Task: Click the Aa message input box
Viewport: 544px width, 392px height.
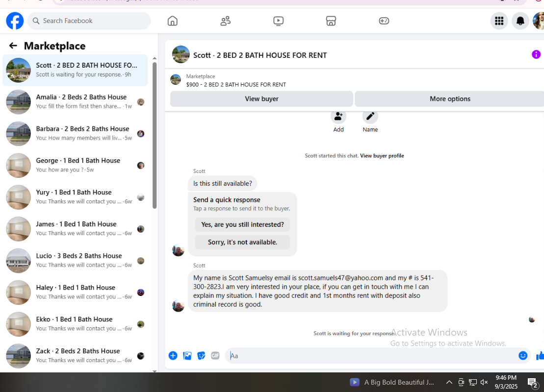Action: 371,356
